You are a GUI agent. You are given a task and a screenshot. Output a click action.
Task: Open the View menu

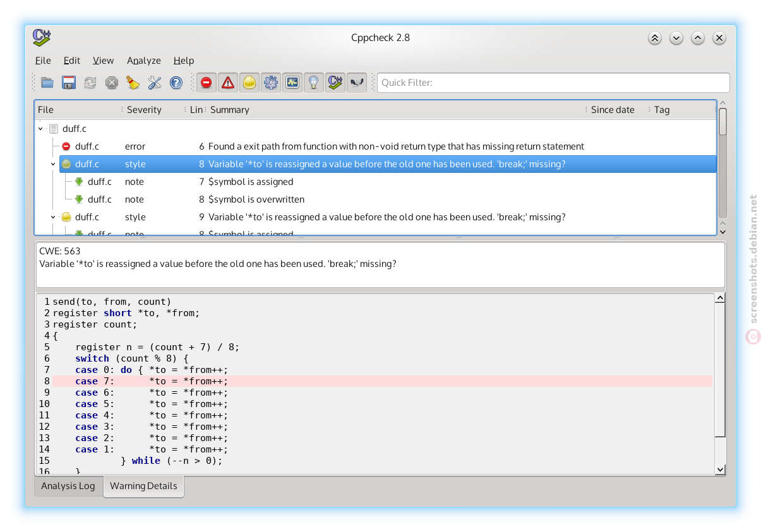[103, 61]
